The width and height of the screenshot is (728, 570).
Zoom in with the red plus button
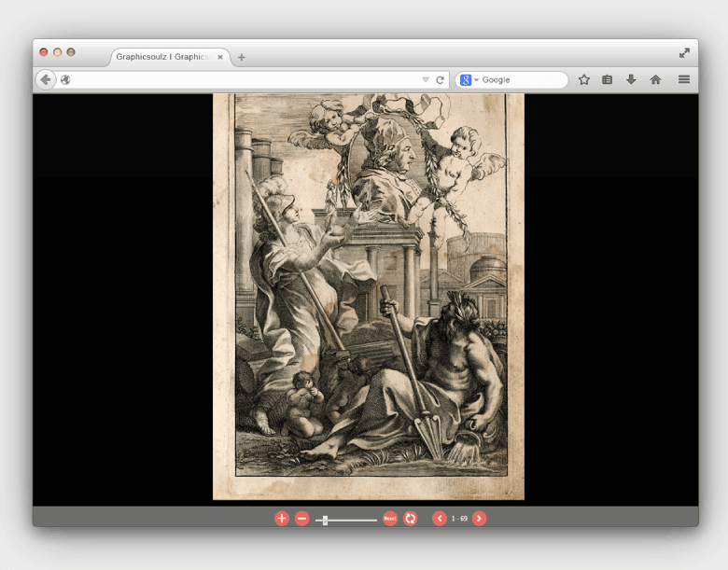(x=282, y=519)
